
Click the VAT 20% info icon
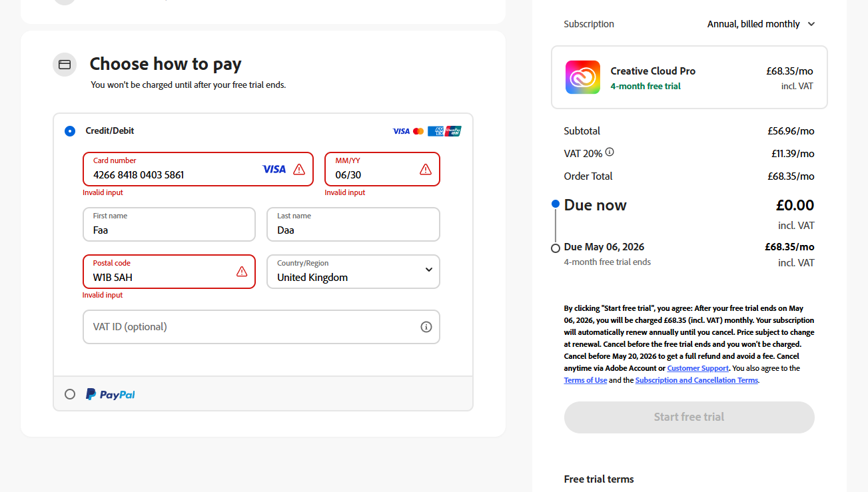point(610,152)
